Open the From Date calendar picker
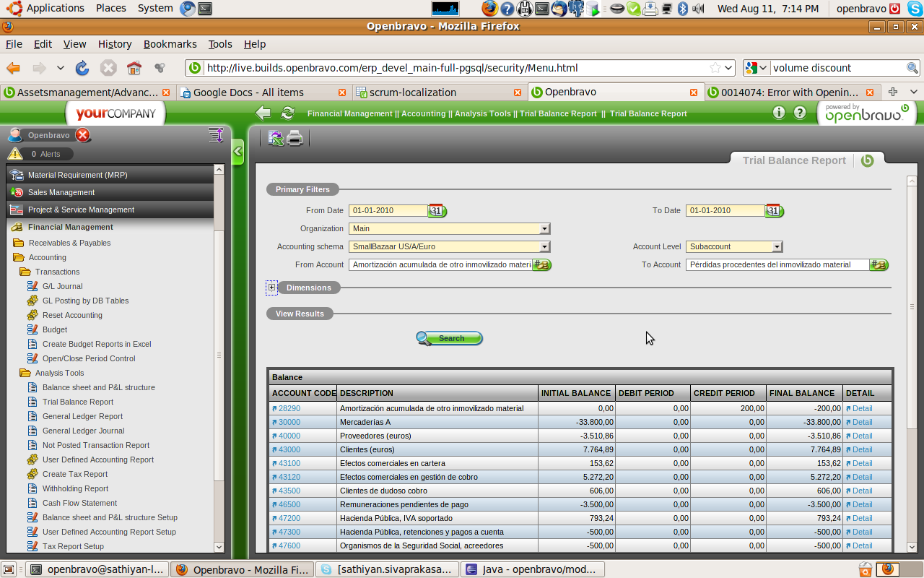The height and width of the screenshot is (578, 924). click(437, 211)
